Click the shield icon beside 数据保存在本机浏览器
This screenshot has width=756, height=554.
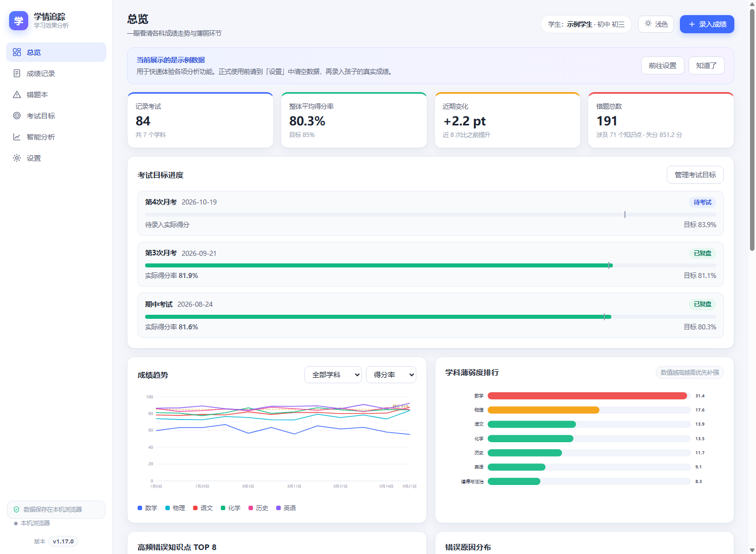point(16,510)
